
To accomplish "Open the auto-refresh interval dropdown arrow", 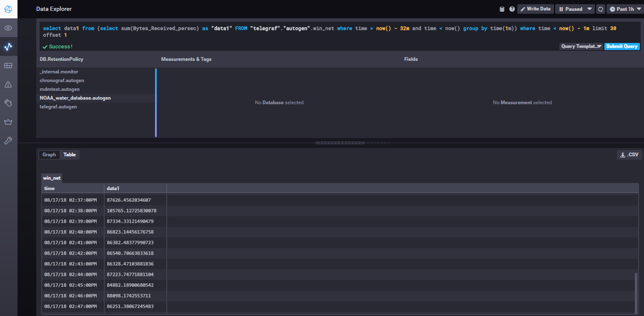I will pyautogui.click(x=590, y=8).
